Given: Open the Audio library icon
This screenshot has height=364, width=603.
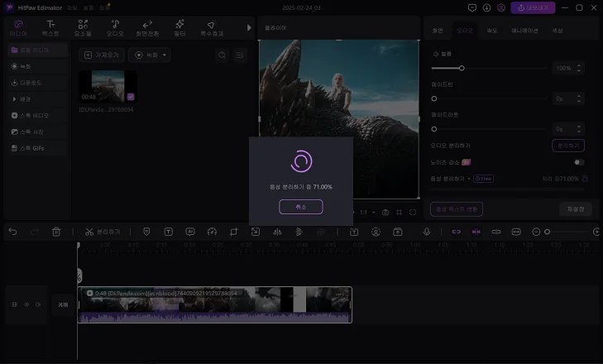Looking at the screenshot, I should point(114,28).
